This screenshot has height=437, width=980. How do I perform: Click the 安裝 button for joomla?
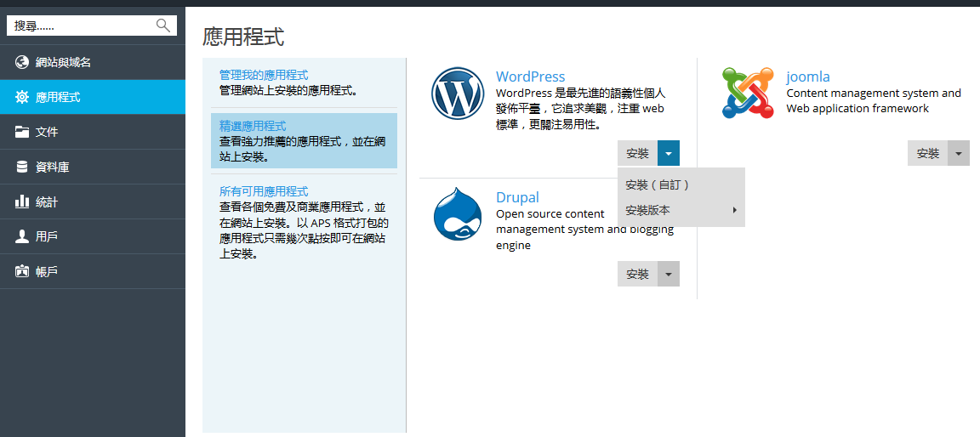(927, 153)
